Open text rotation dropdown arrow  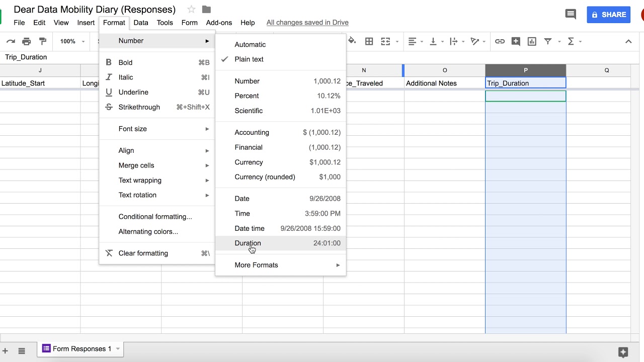coord(484,41)
